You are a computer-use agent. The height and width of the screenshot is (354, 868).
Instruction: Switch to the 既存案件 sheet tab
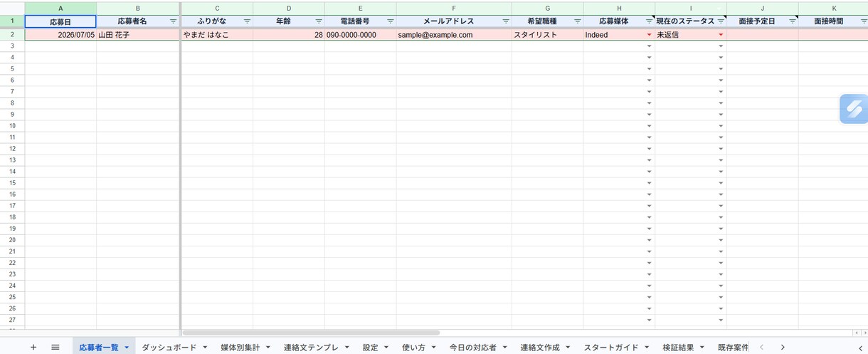[x=733, y=348]
